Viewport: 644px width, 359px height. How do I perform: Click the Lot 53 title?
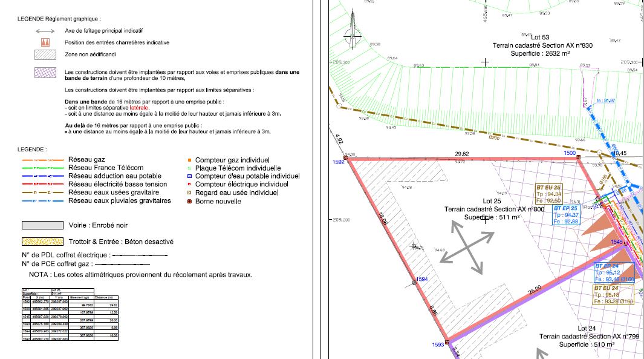[x=539, y=38]
